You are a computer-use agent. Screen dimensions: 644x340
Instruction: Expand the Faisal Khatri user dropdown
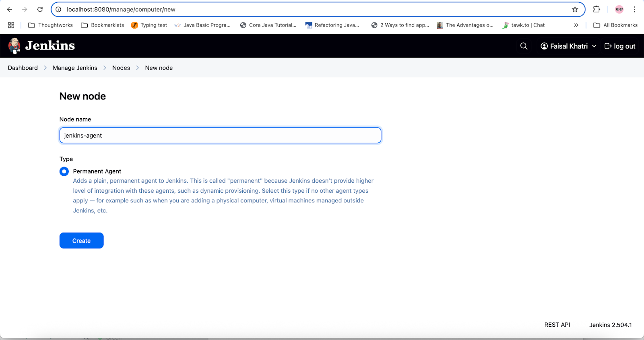coord(568,46)
